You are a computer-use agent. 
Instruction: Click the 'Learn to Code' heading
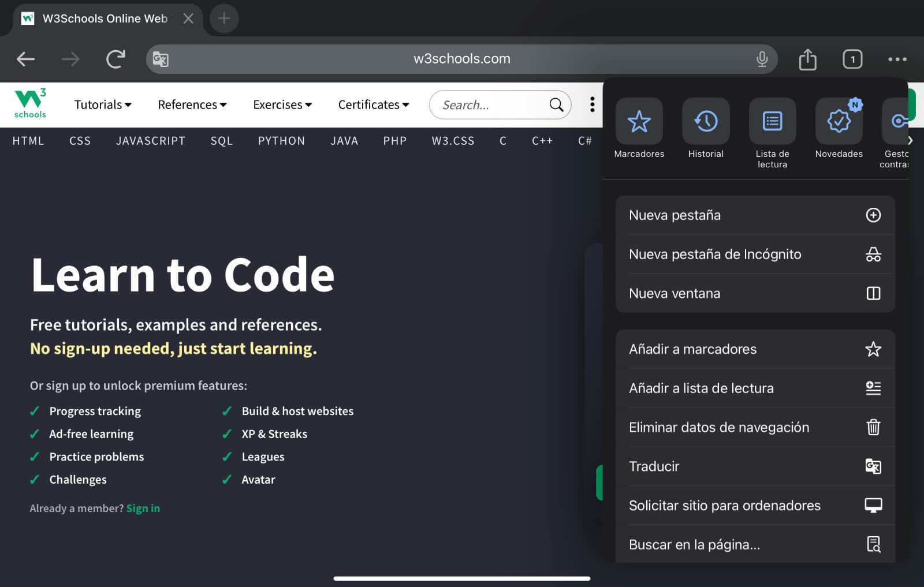click(x=182, y=275)
